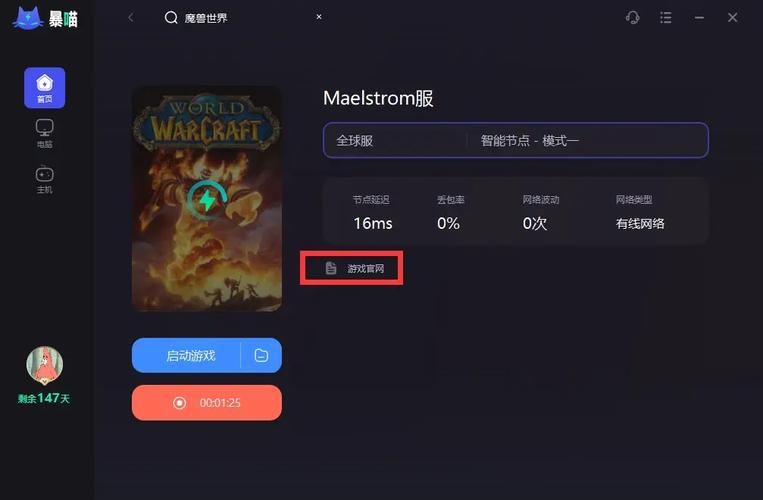Expand the 智能节点 - 模式一 node selector
Image resolution: width=763 pixels, height=500 pixels.
pos(587,141)
